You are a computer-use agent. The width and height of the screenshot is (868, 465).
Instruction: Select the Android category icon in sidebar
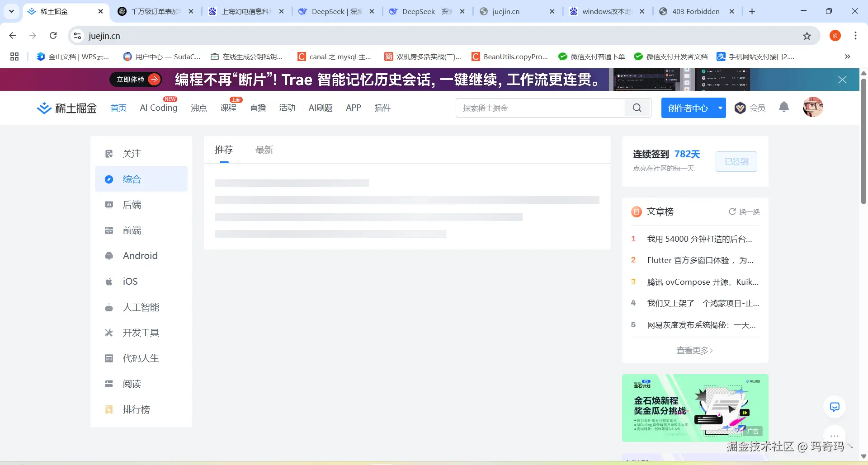[x=108, y=255]
